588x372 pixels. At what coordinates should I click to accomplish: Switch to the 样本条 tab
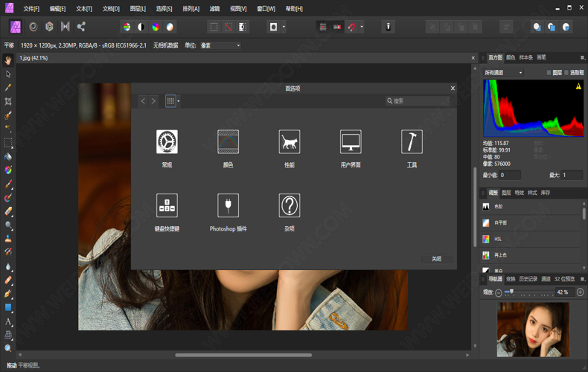click(525, 58)
